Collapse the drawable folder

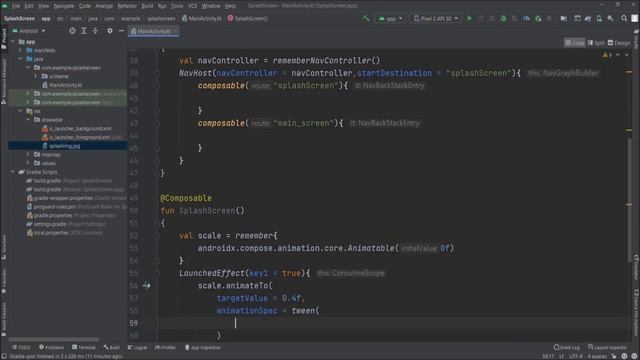(x=28, y=120)
